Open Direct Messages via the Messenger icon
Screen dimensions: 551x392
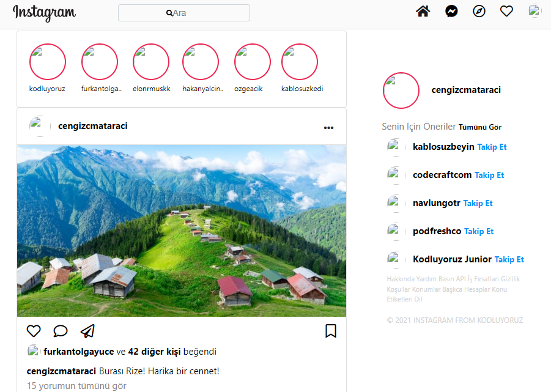click(451, 10)
